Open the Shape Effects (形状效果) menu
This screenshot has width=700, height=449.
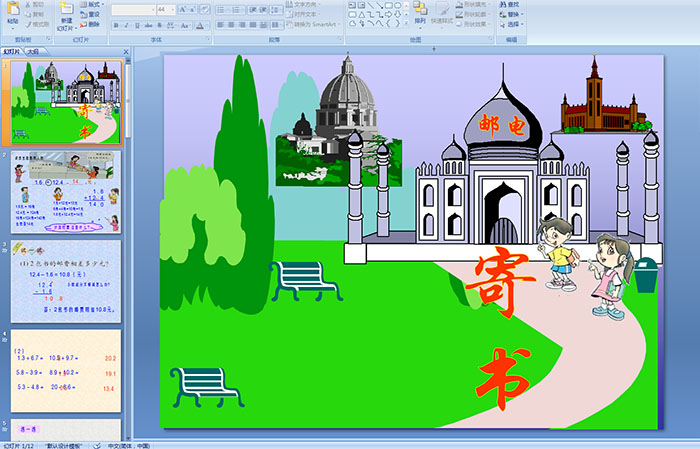click(x=471, y=24)
